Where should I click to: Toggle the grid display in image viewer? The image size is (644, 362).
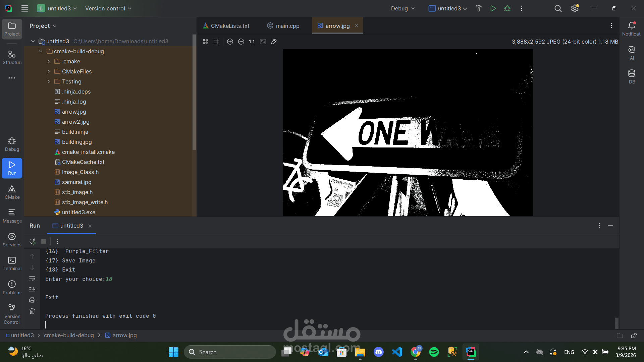point(216,42)
